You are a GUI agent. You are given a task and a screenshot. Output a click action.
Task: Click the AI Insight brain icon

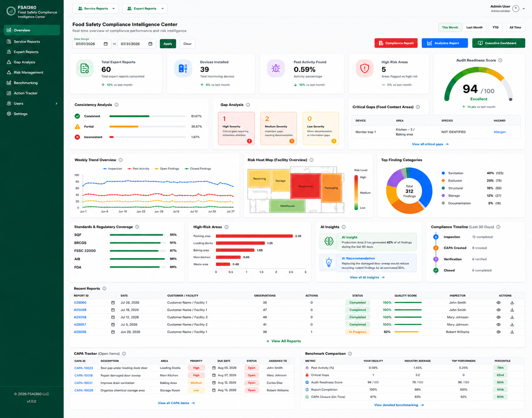tap(329, 241)
